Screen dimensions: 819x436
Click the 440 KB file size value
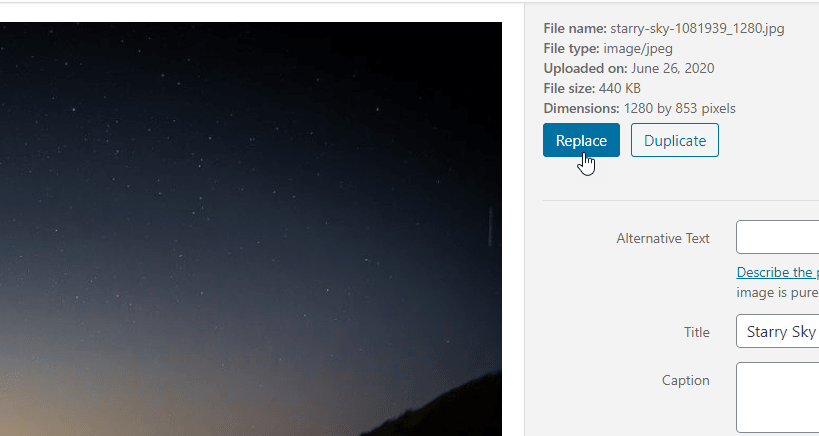619,88
